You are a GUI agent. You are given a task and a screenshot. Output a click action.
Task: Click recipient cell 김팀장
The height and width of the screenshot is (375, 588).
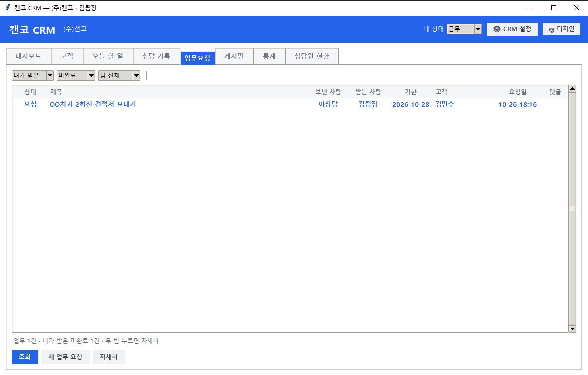pos(368,104)
